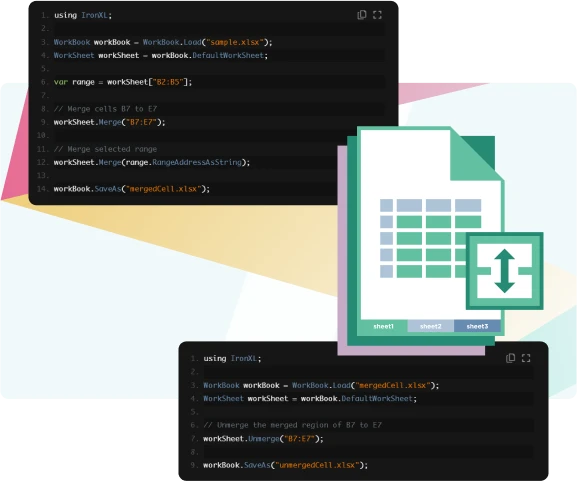Image resolution: width=577 pixels, height=481 pixels.
Task: Click the var range = workSheet["B2:B5"] line
Action: pos(123,82)
